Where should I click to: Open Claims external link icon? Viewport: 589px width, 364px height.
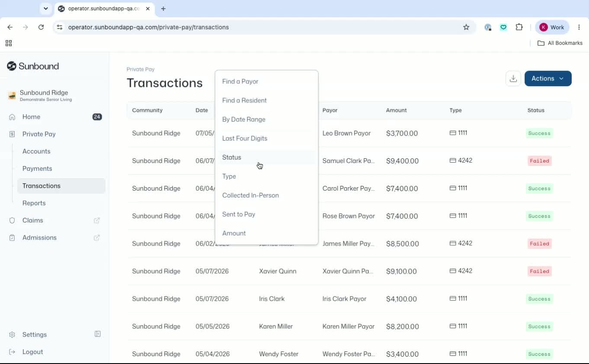point(97,220)
